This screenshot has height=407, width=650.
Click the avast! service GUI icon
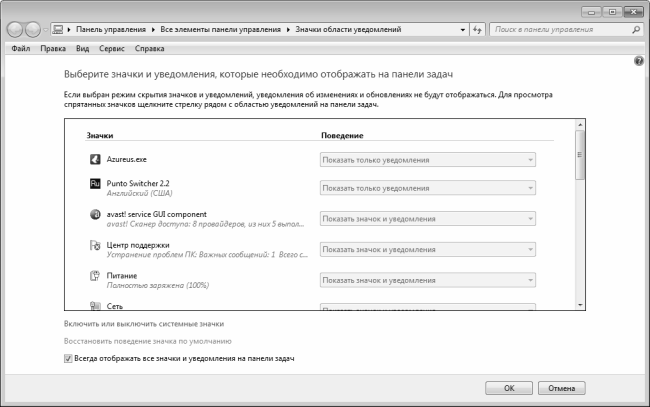pos(96,215)
